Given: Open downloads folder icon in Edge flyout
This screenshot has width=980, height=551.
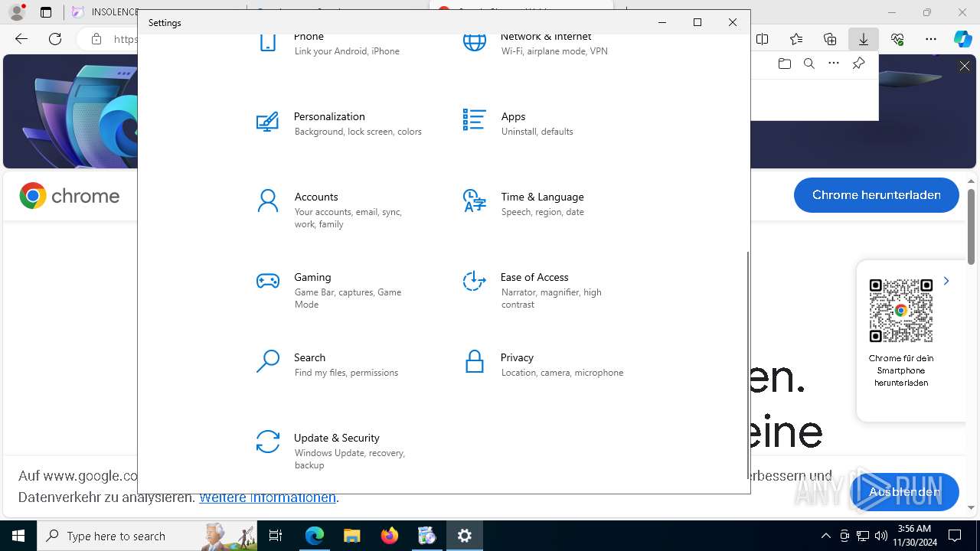Looking at the screenshot, I should tap(784, 64).
